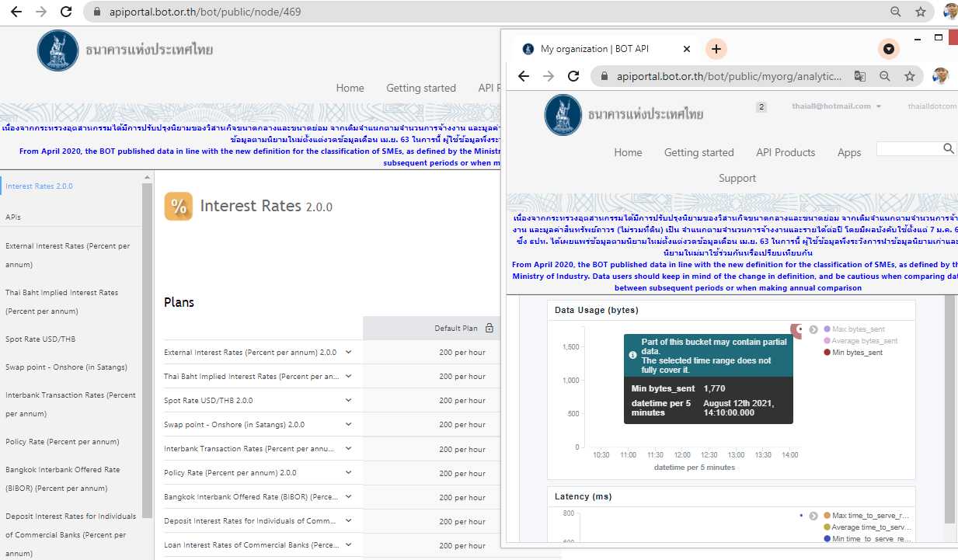This screenshot has width=958, height=560.
Task: Open Policy Rate link in left sidebar
Action: click(62, 442)
